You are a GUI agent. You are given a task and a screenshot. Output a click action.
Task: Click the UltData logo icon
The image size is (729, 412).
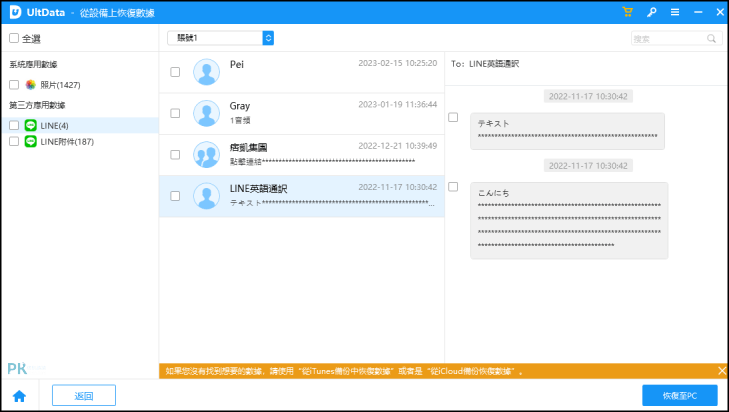point(15,12)
